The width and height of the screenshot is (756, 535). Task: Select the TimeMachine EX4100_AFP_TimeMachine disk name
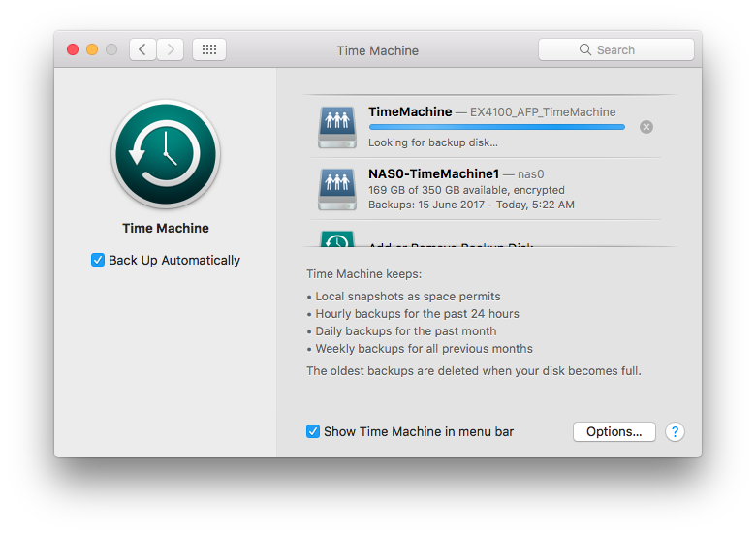click(491, 111)
